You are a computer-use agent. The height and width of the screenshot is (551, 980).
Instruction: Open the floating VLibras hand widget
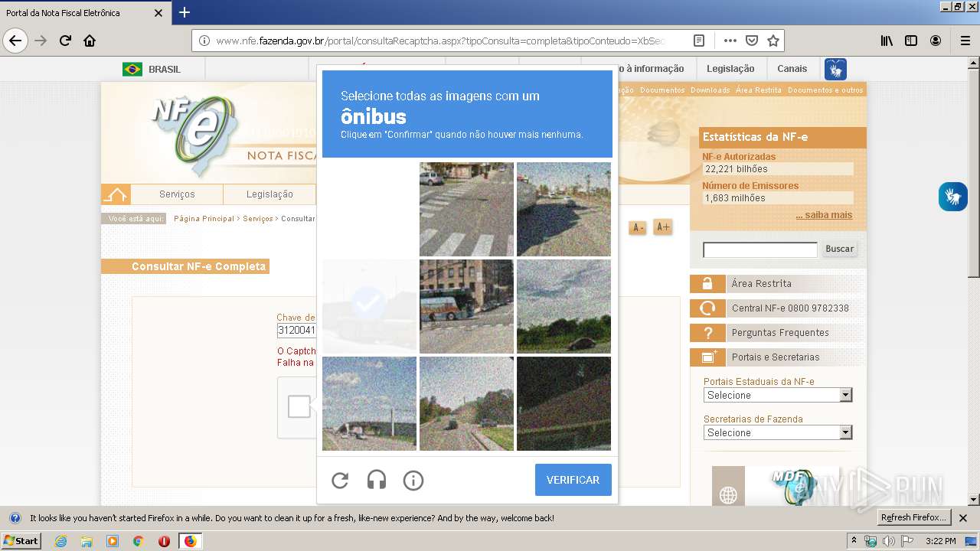(x=953, y=197)
